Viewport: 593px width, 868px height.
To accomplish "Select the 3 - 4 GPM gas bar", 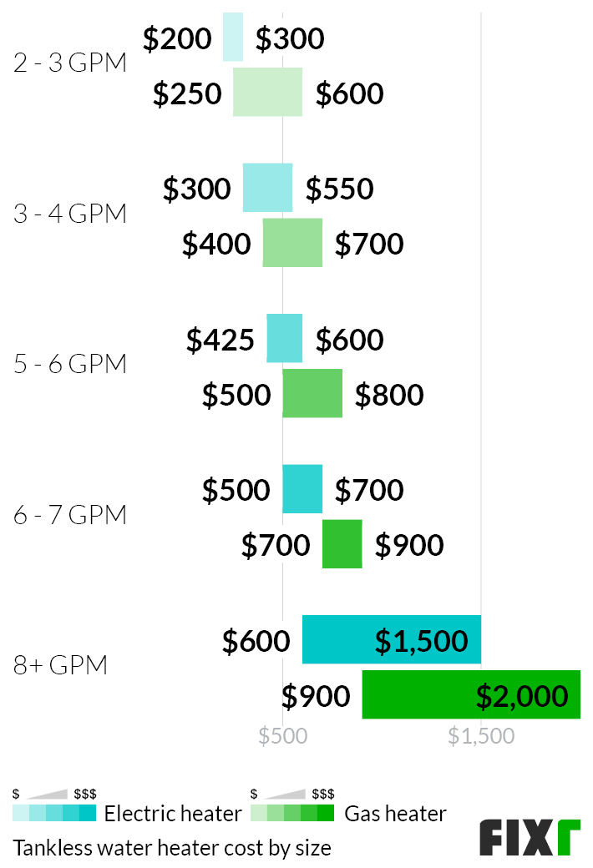I will 292,243.
